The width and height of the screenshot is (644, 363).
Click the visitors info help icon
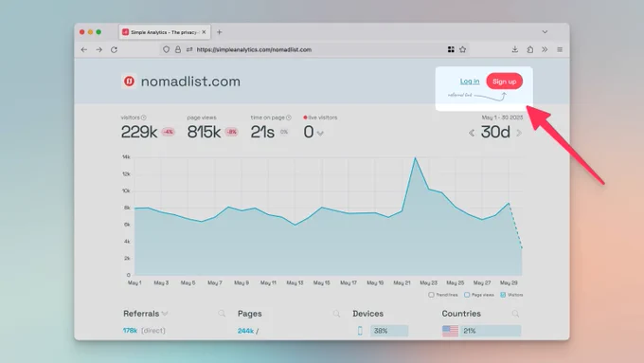[x=144, y=118]
